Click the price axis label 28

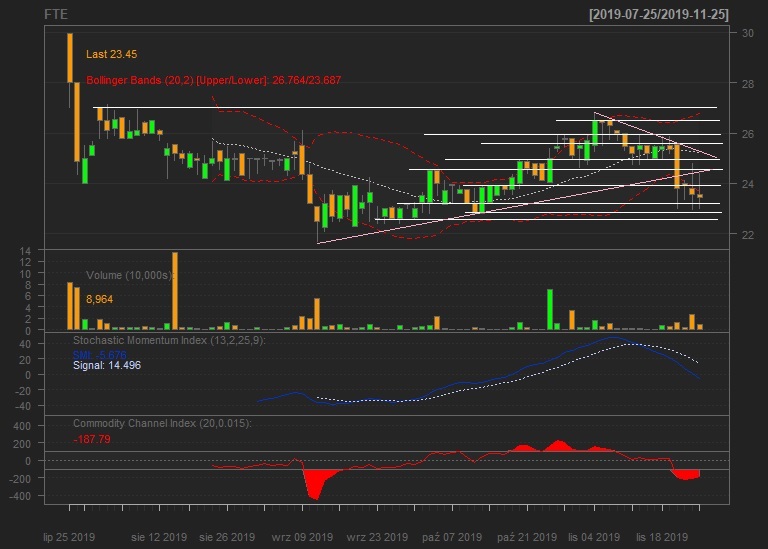(748, 84)
